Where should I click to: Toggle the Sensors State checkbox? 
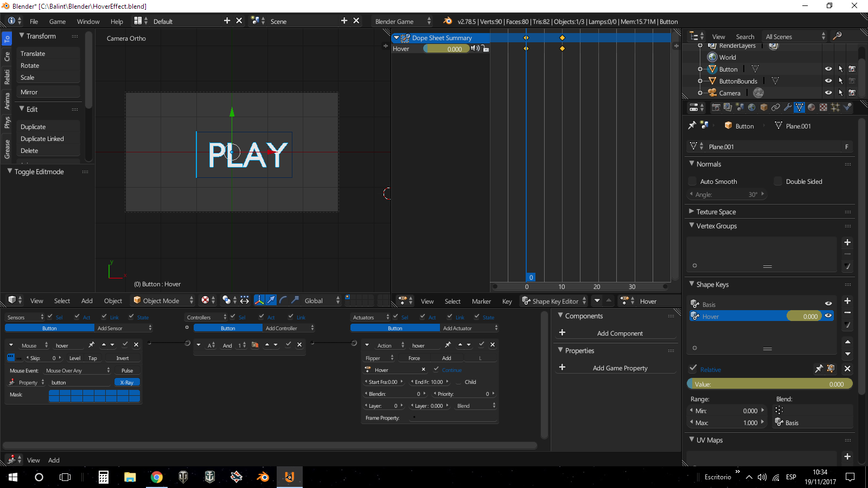click(131, 317)
